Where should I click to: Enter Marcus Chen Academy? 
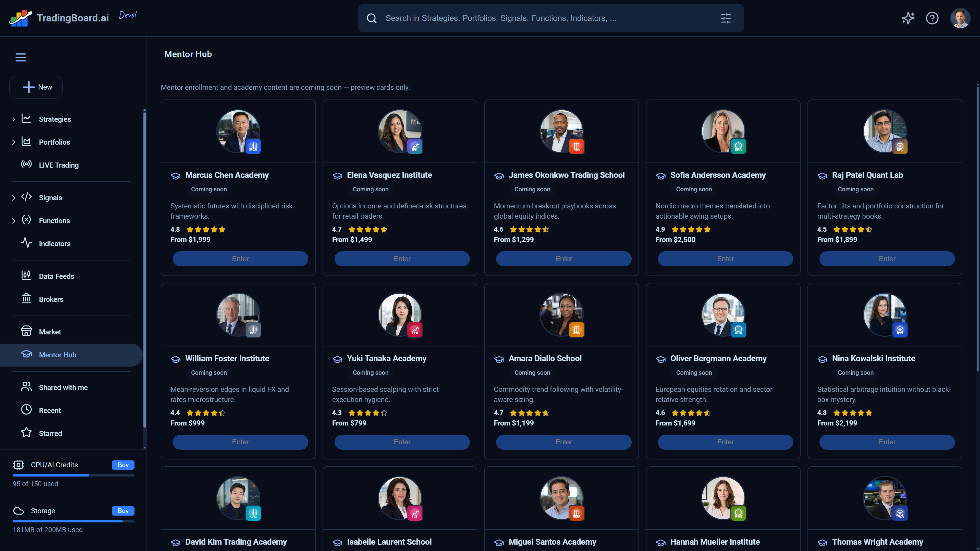pos(240,259)
